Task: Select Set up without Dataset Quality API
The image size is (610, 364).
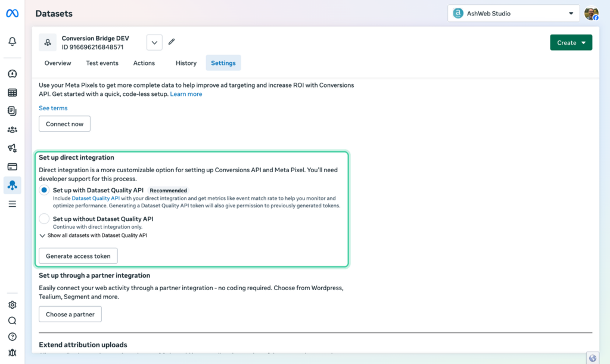Action: 44,219
